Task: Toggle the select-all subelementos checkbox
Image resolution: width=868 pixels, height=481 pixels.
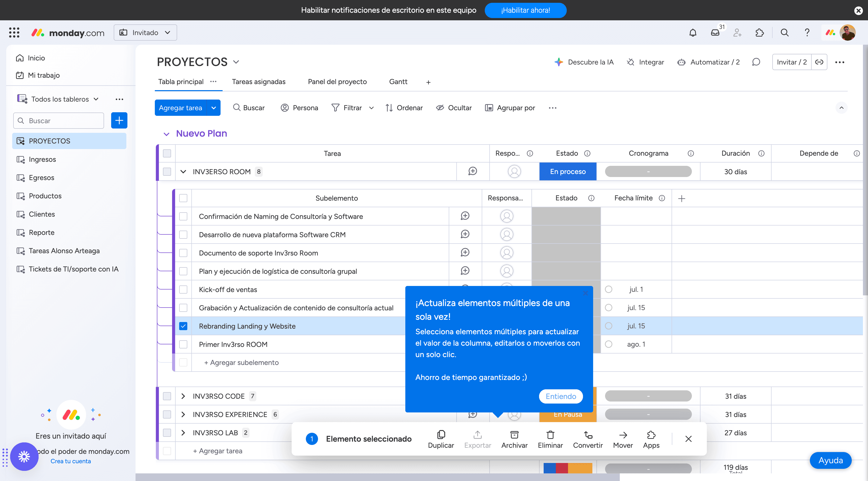Action: coord(183,198)
